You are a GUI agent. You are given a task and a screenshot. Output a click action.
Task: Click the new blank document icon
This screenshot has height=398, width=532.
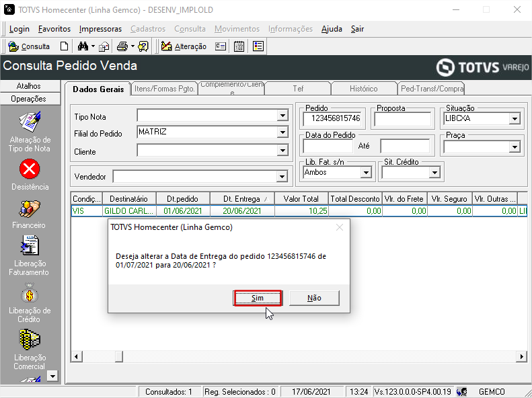click(x=64, y=46)
